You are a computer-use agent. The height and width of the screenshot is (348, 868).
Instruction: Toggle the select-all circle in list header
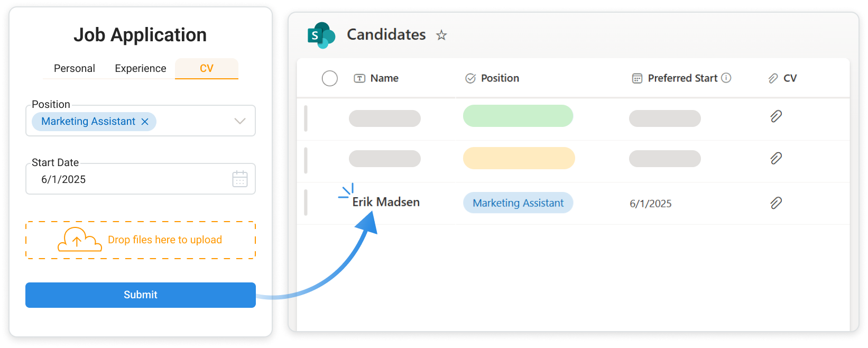click(x=330, y=78)
